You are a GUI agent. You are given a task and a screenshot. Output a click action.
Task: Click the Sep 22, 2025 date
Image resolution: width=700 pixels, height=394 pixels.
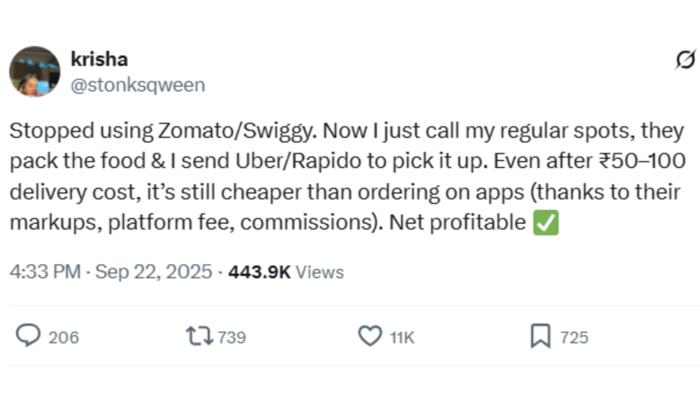coord(154,272)
